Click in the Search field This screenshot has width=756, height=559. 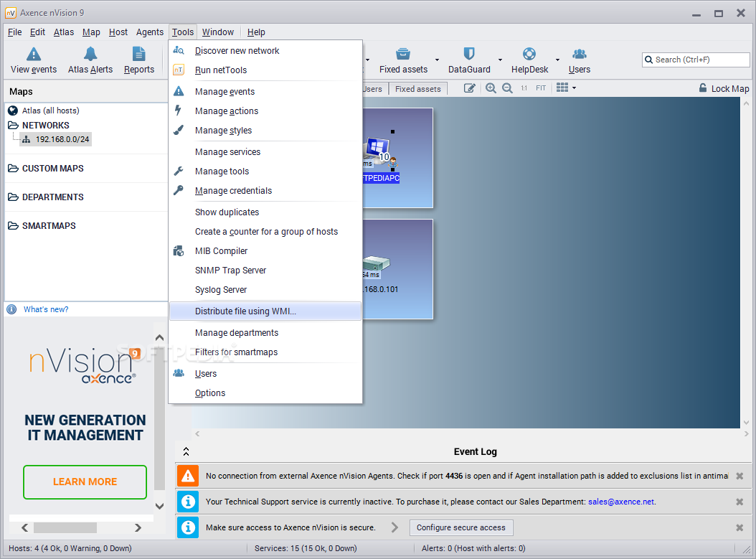tap(696, 60)
